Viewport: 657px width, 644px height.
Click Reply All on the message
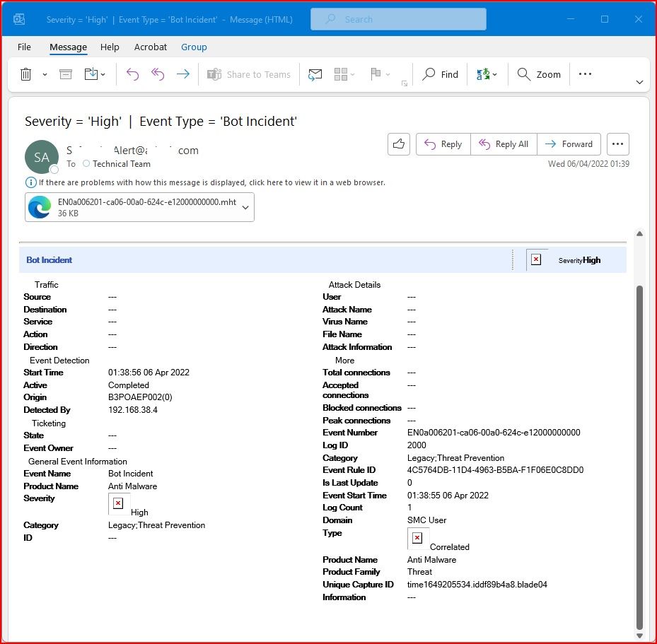504,144
